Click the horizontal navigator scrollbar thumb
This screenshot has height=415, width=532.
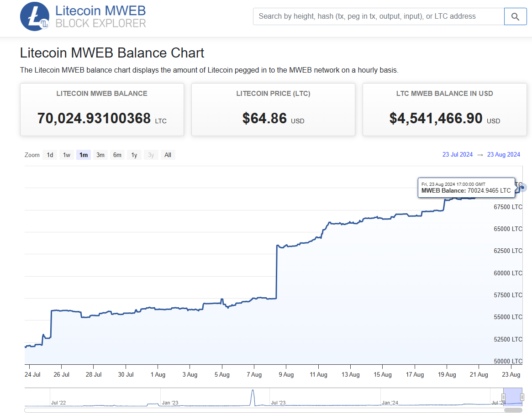513,410
